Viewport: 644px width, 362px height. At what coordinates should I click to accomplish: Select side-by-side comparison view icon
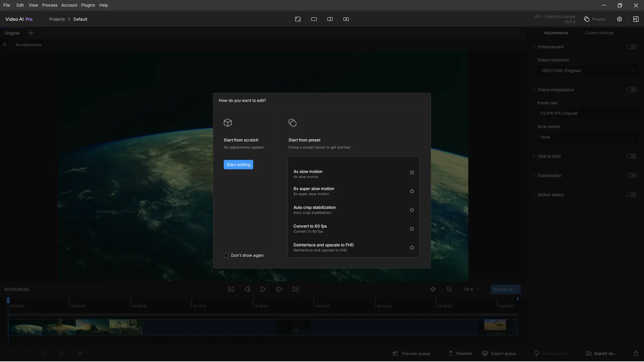click(x=346, y=19)
